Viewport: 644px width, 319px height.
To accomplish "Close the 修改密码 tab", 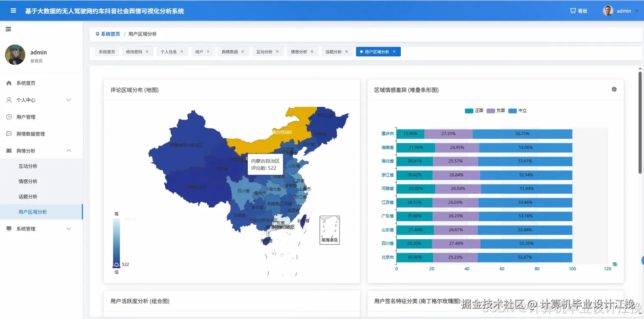I will (x=147, y=52).
